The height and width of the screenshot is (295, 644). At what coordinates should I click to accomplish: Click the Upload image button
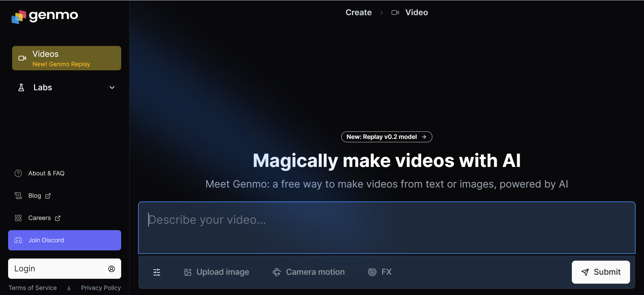tap(216, 272)
